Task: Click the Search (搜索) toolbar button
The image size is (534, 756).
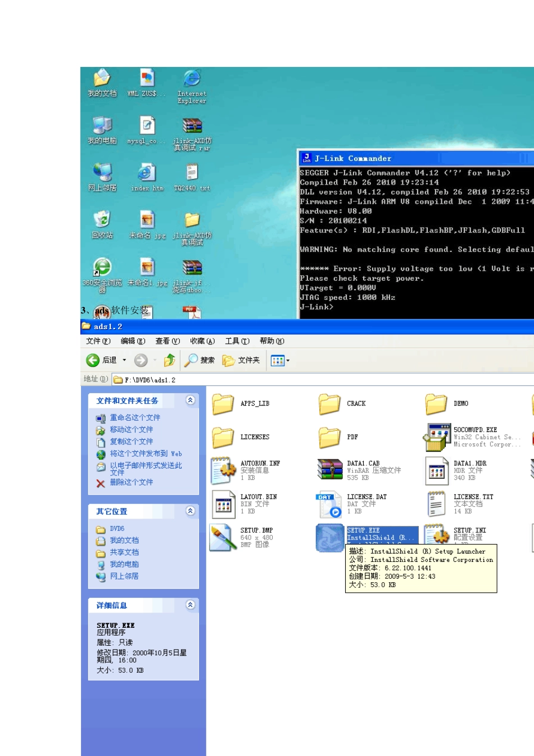Action: 200,360
